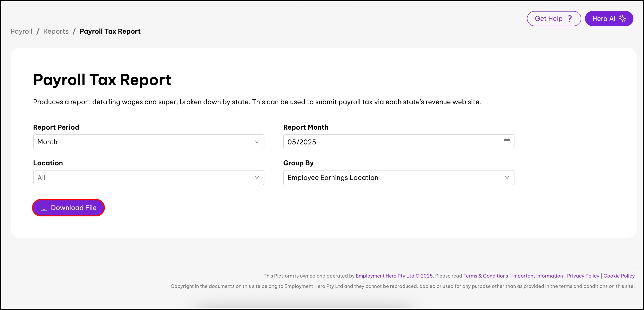644x310 pixels.
Task: Open the Group By dropdown
Action: click(398, 178)
